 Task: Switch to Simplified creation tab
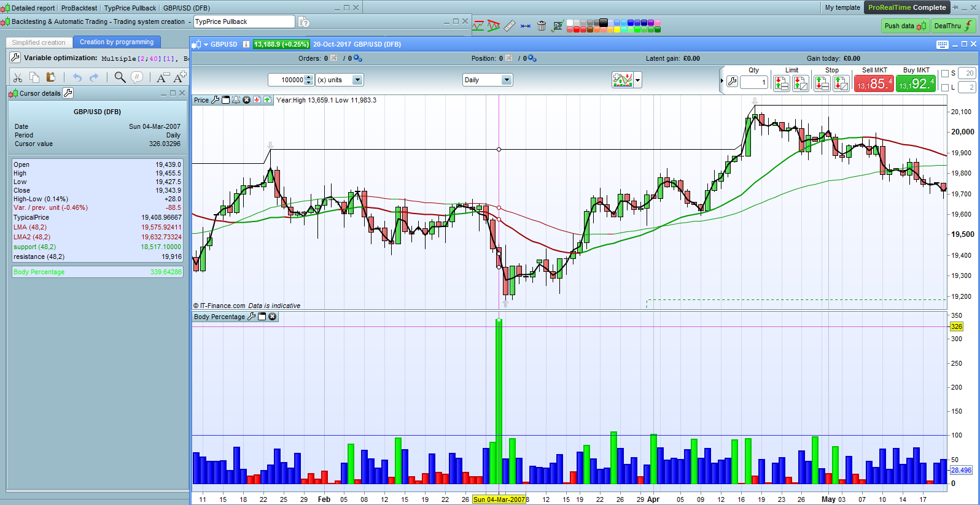[x=39, y=42]
